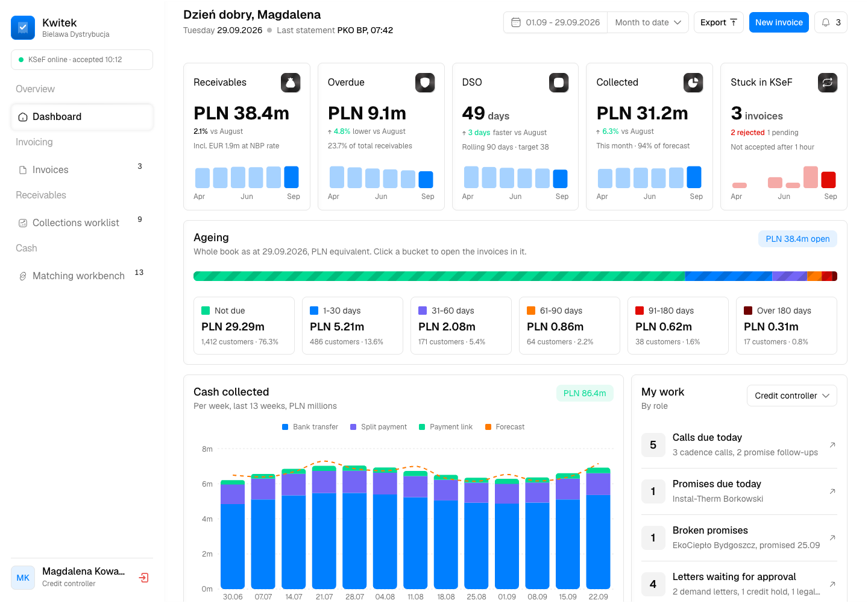Click the 22.09 bar in Cash collected chart
Viewport: 868px width, 603px height.
(599, 528)
